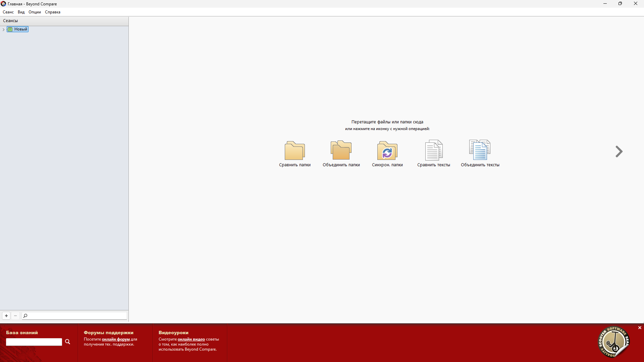Viewport: 644px width, 362px height.
Task: Open the Справка menu
Action: (x=53, y=12)
